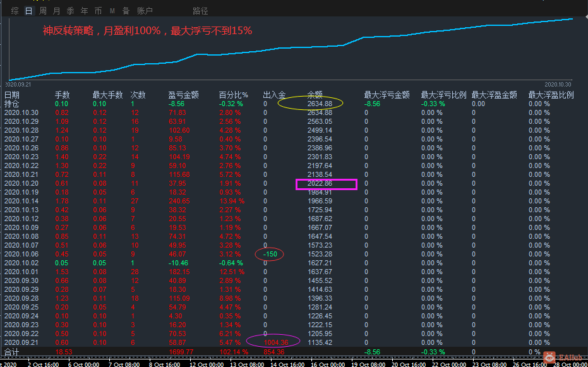Select the 日 daily tab
This screenshot has height=367, width=588.
(29, 11)
